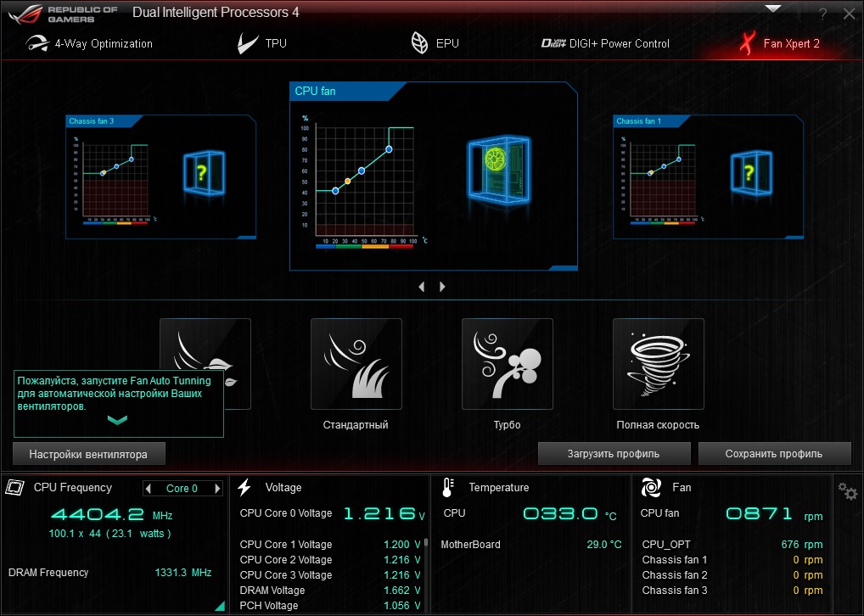This screenshot has height=616, width=864.
Task: Show next fan with right arrow
Action: click(442, 287)
